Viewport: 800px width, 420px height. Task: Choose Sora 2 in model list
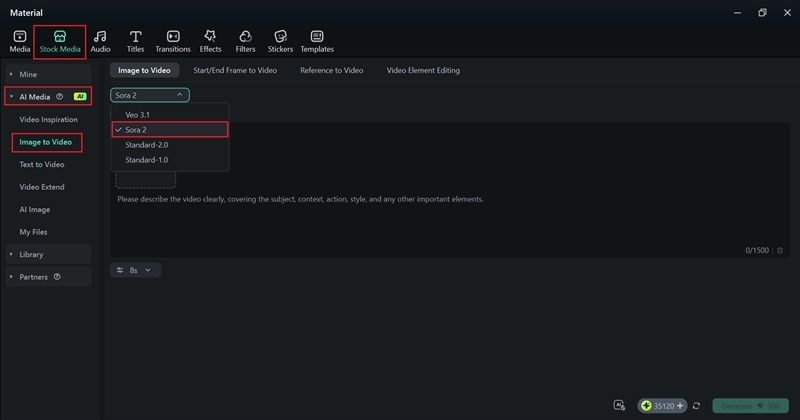[x=170, y=130]
